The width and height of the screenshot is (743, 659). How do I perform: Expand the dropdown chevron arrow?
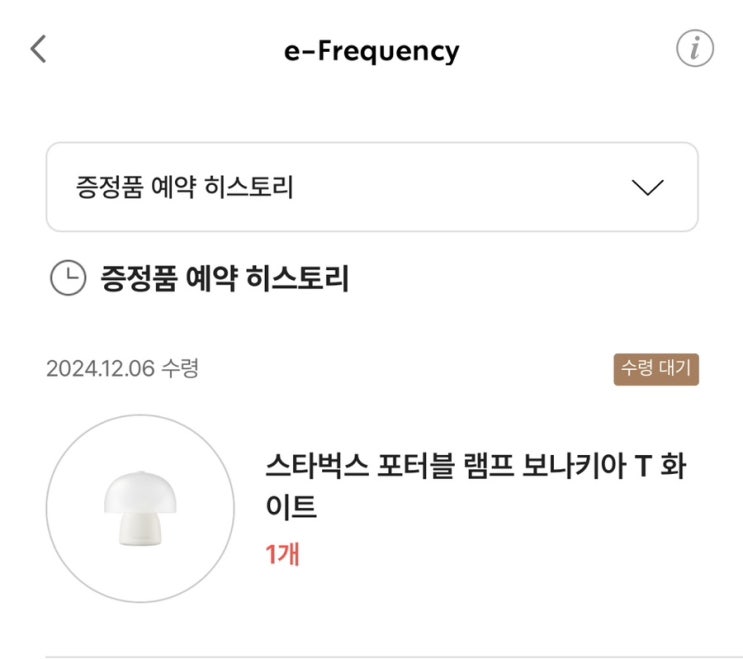(649, 187)
